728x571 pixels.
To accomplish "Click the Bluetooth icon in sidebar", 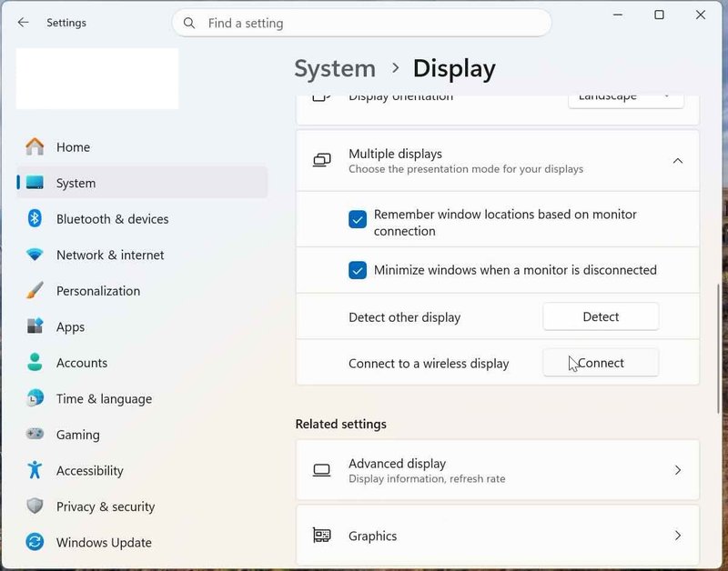I will coord(35,218).
